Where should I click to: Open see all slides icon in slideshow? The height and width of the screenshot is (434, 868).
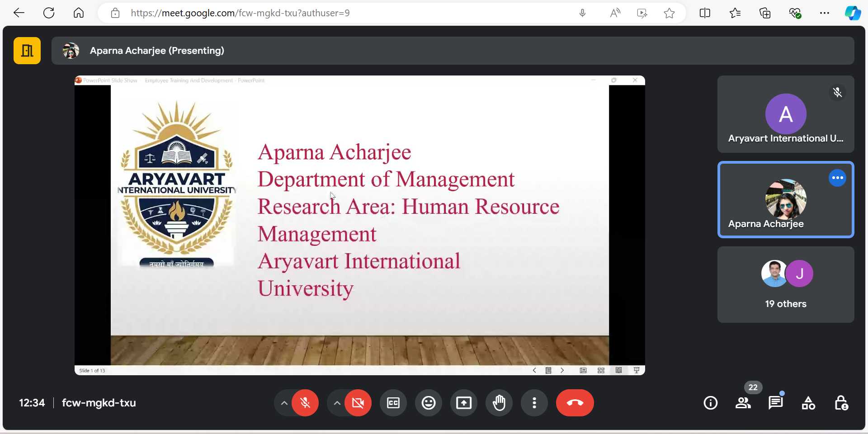click(548, 370)
